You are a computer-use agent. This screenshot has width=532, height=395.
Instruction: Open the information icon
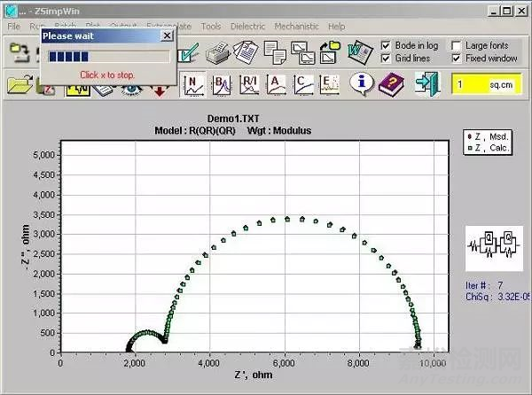tap(361, 84)
